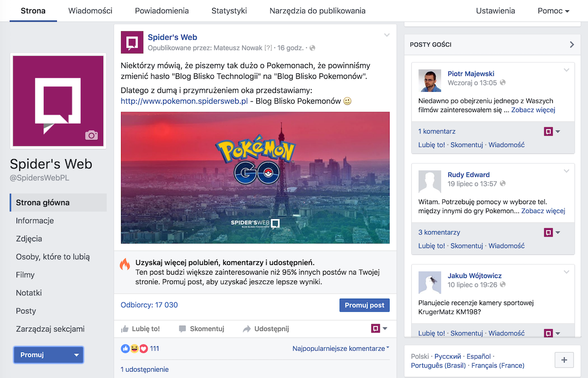Open Filmy section in sidebar
588x378 pixels.
point(25,275)
